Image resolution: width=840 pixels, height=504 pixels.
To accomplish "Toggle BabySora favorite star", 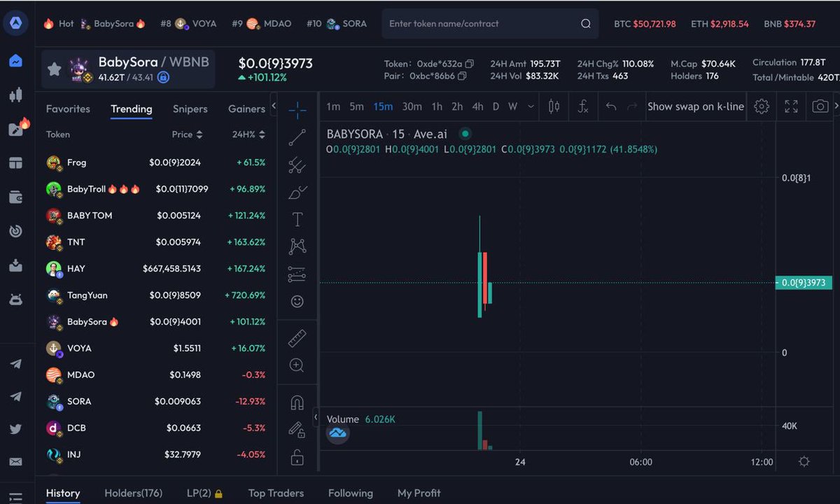I will 54,69.
